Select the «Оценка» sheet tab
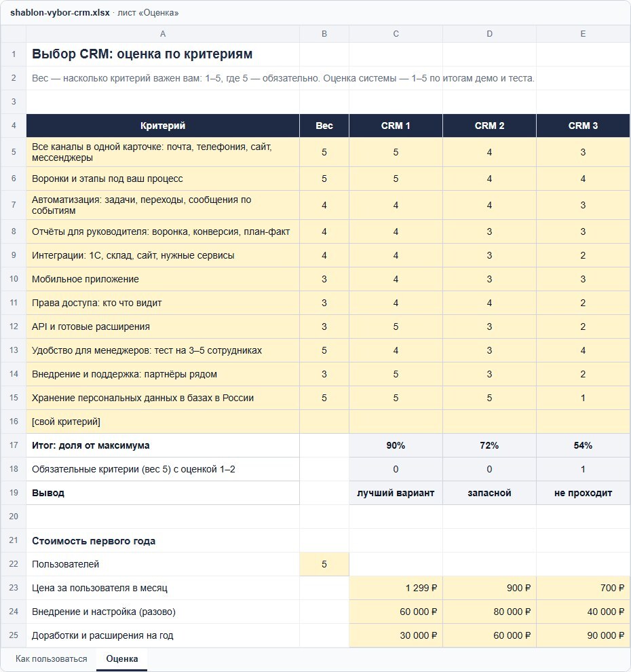 pyautogui.click(x=122, y=658)
